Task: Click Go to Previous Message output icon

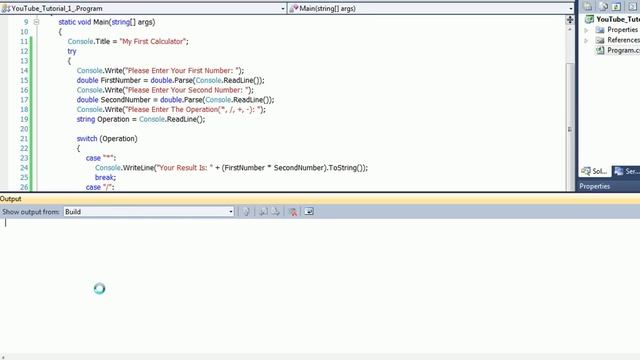Action: pos(263,211)
